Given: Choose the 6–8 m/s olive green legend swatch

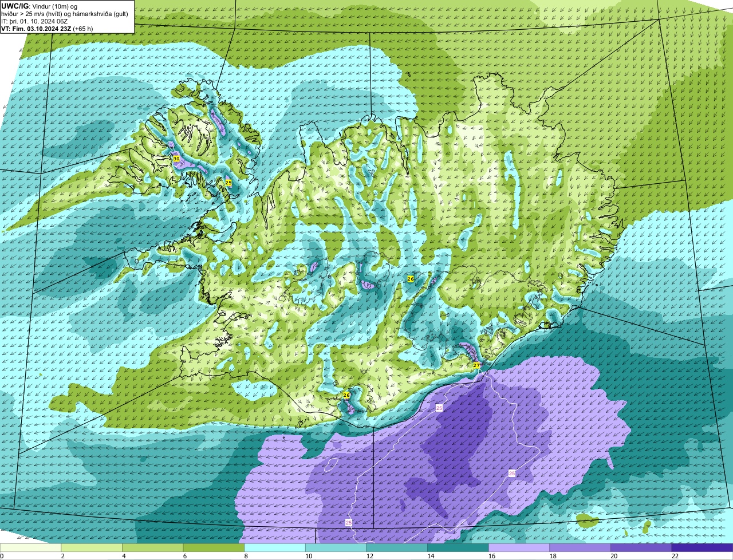Looking at the screenshot, I should click(x=214, y=547).
